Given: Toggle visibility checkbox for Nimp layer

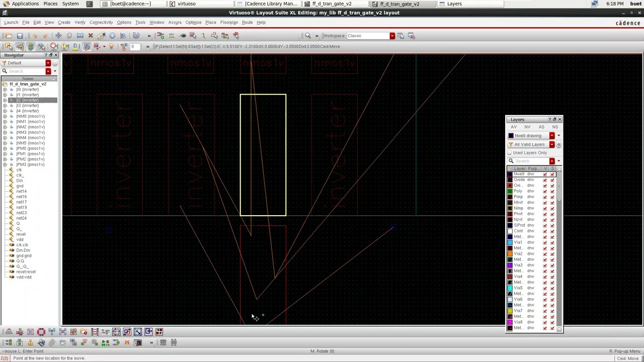Looking at the screenshot, I should pos(545,208).
